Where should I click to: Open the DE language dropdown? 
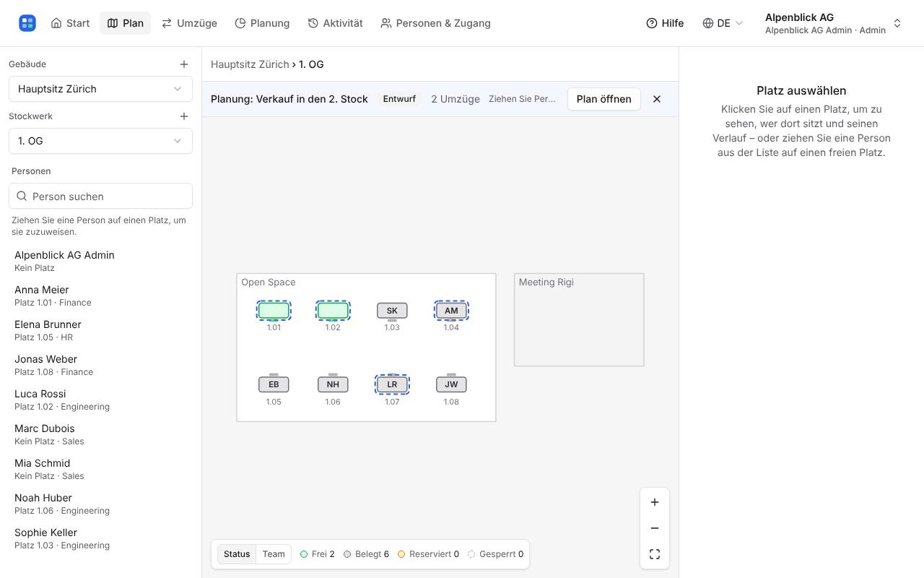pos(723,23)
